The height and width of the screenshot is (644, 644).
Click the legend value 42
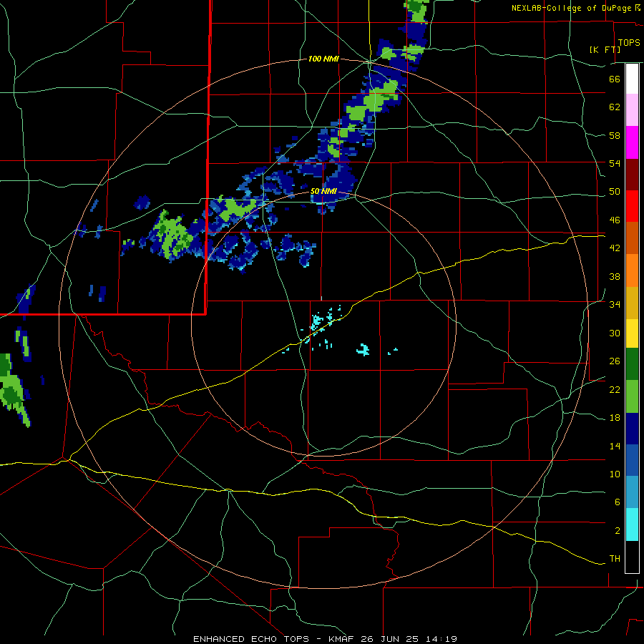(x=615, y=248)
